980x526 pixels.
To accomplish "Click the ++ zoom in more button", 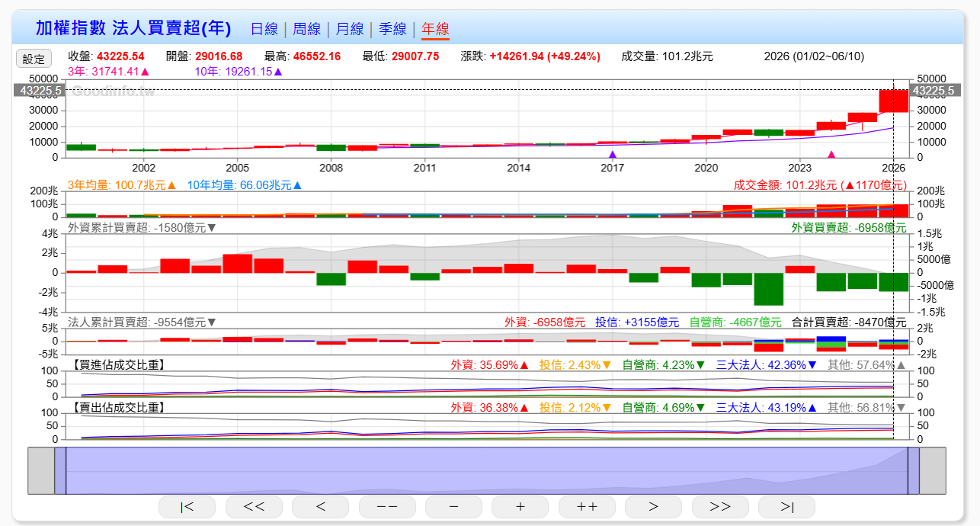I will [587, 506].
